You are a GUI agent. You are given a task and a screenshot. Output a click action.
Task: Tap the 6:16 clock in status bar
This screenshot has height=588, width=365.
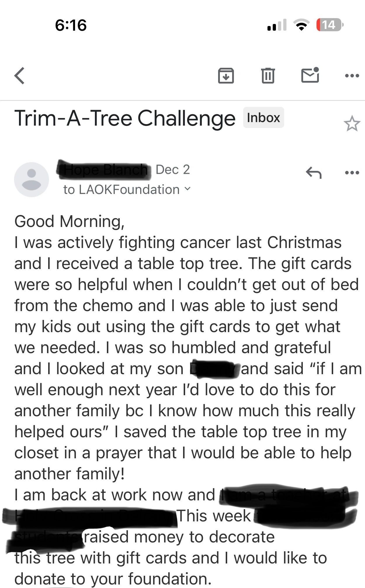click(x=71, y=25)
